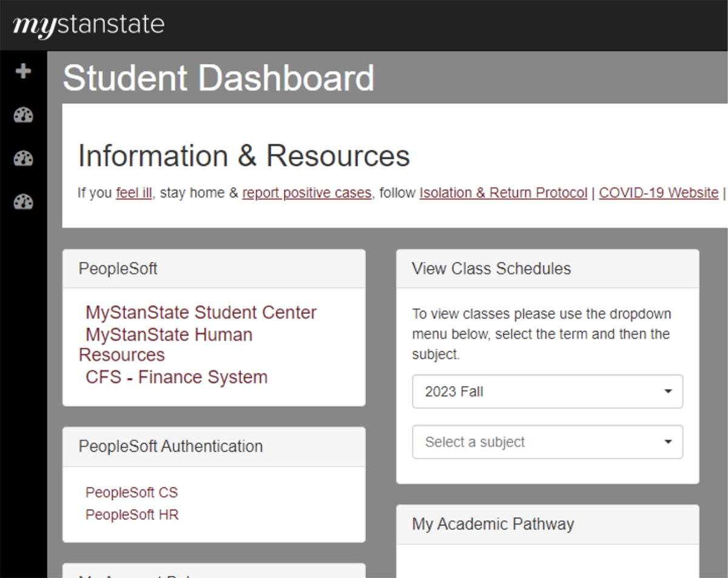The width and height of the screenshot is (728, 578).
Task: Click the PeopleSoft card header
Action: [x=214, y=268]
